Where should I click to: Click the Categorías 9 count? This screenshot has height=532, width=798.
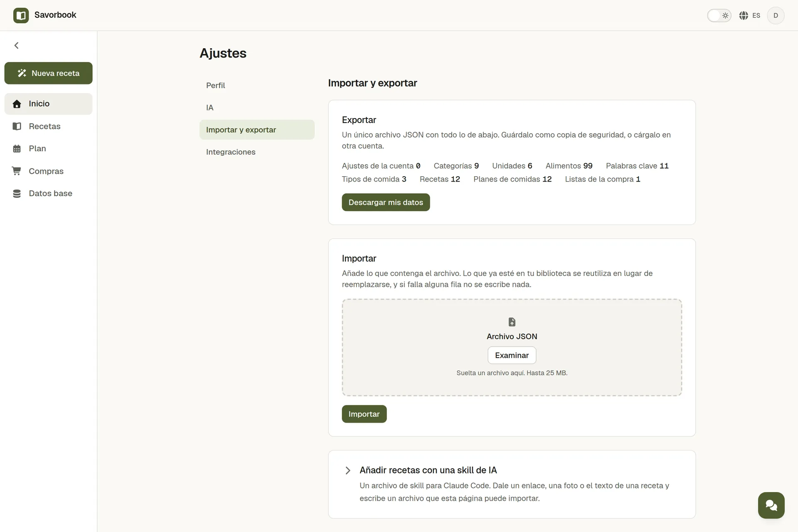click(x=456, y=166)
